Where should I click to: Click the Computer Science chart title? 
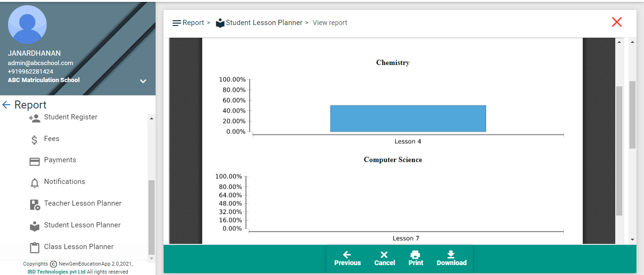click(393, 160)
